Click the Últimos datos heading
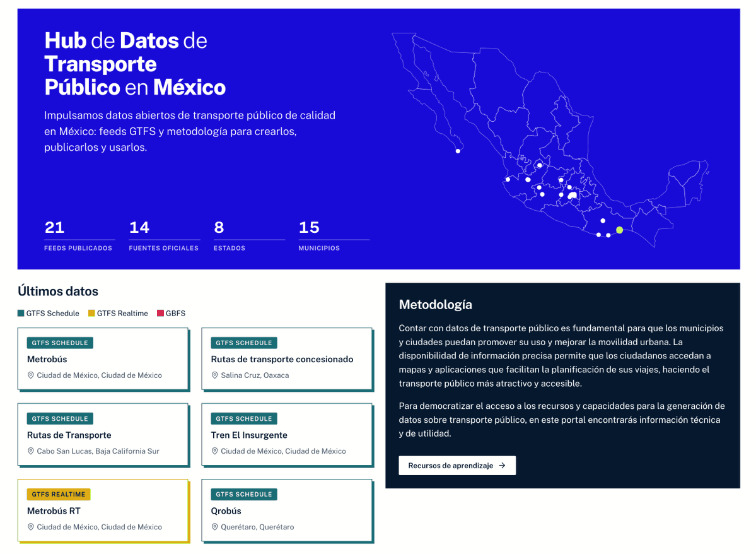Screen dimensions: 756x554 click(58, 291)
